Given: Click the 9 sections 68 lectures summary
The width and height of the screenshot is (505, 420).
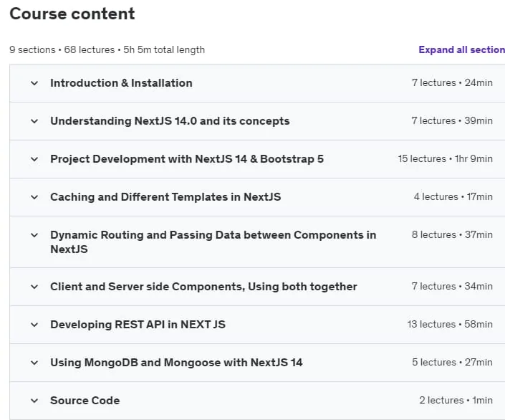Looking at the screenshot, I should click(x=107, y=50).
